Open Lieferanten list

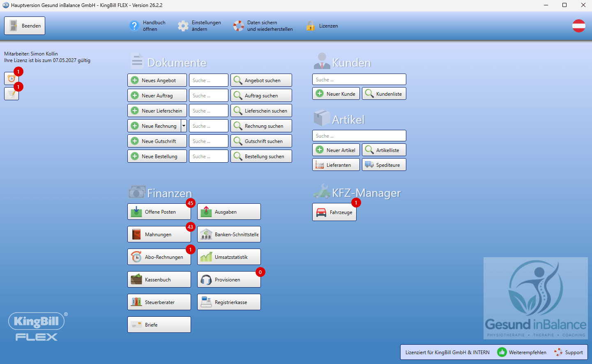click(x=336, y=165)
